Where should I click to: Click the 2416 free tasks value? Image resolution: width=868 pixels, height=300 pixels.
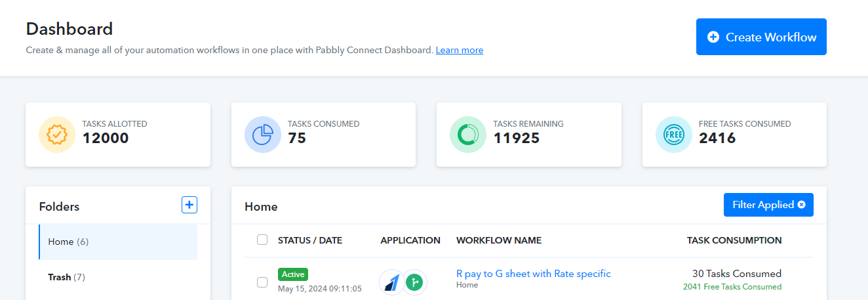point(717,138)
